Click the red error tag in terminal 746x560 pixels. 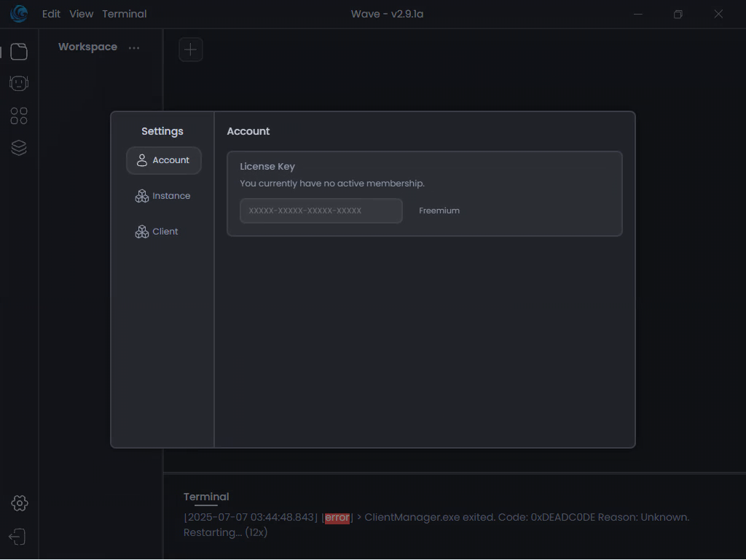click(x=337, y=517)
